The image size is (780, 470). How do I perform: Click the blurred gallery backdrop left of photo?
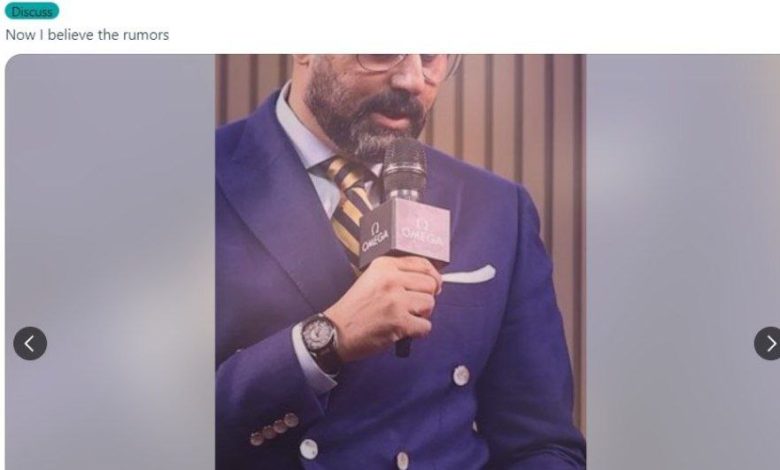pos(110,262)
